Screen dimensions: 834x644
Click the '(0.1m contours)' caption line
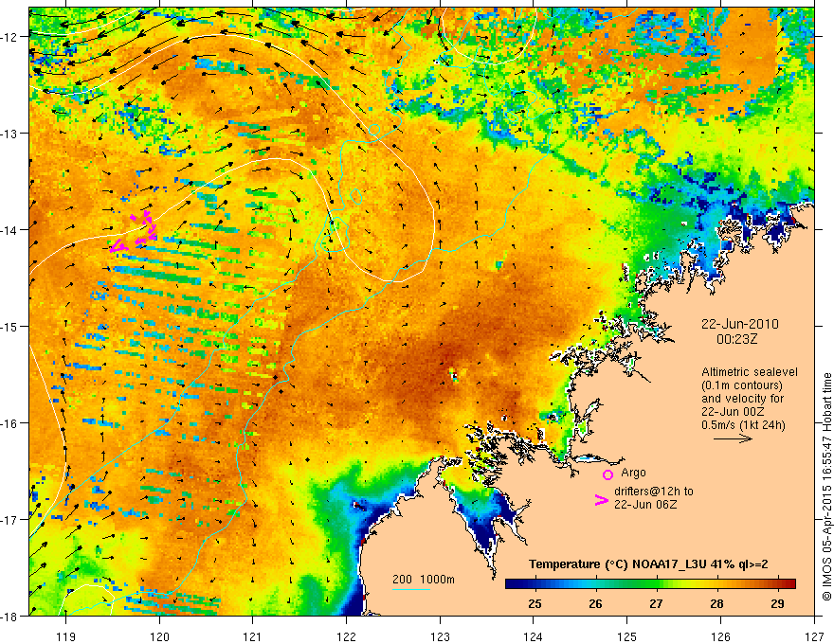(742, 385)
